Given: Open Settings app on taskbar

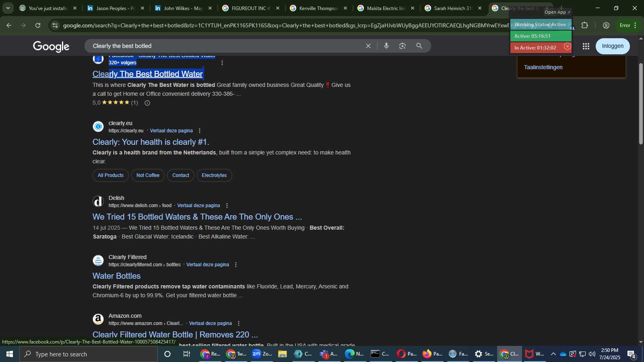Looking at the screenshot, I should [x=484, y=354].
